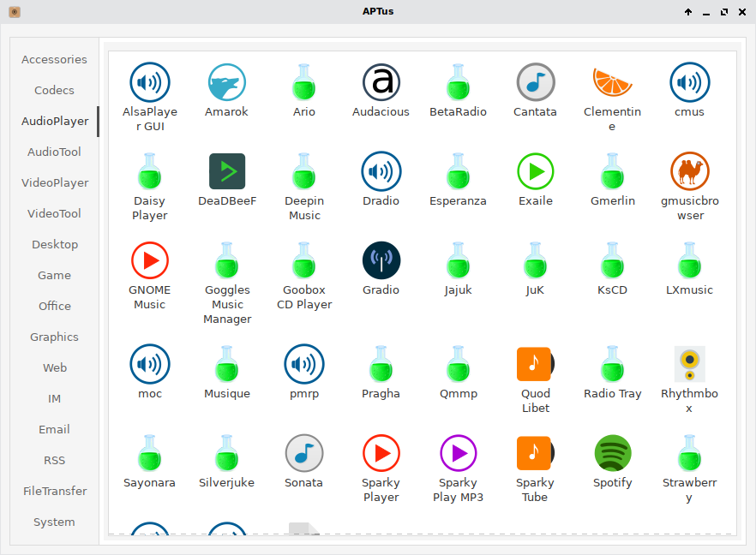Pick the GNOME Music red play icon

tap(149, 260)
